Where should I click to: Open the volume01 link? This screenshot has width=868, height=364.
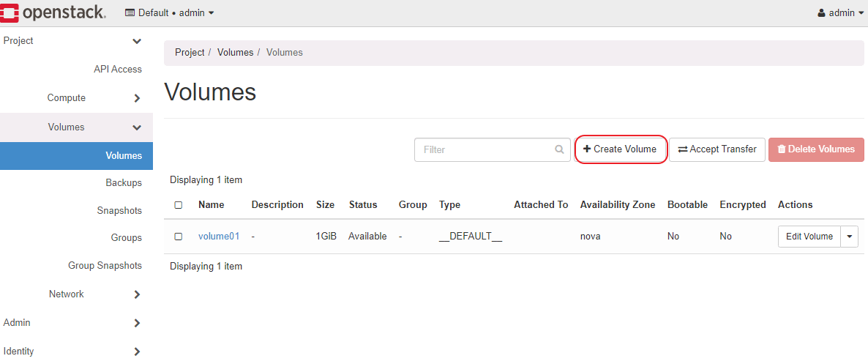click(x=218, y=237)
